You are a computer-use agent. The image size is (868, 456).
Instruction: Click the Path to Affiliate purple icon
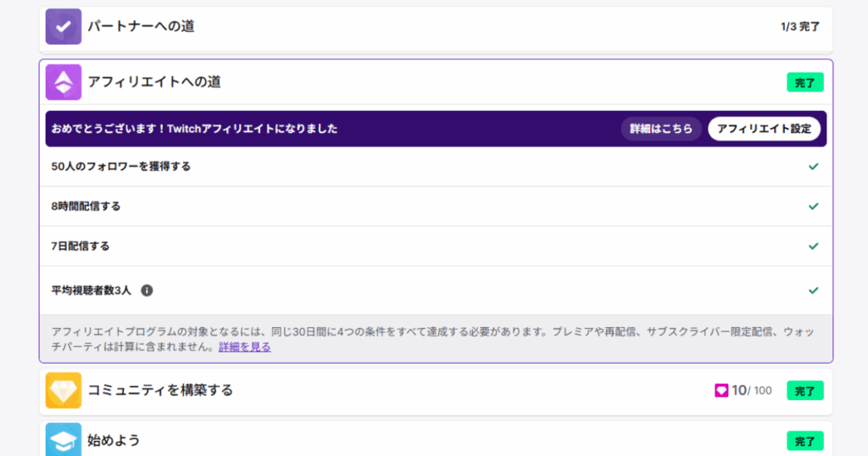(x=64, y=82)
